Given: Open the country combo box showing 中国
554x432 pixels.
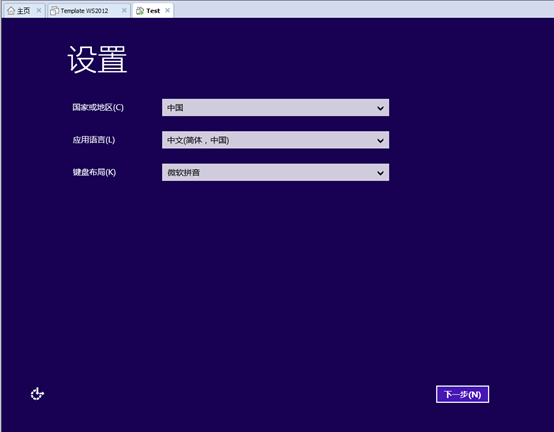Looking at the screenshot, I should [275, 107].
